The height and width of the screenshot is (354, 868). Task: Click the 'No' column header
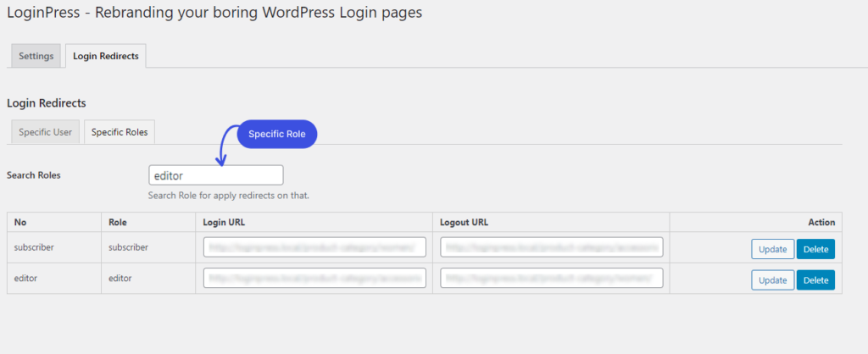click(x=20, y=223)
